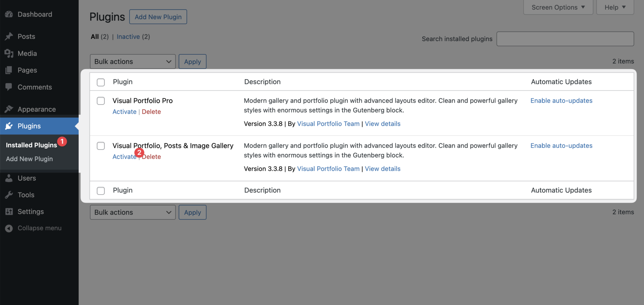Open Comments via the speech bubble icon
Image resolution: width=644 pixels, height=305 pixels.
pos(9,87)
